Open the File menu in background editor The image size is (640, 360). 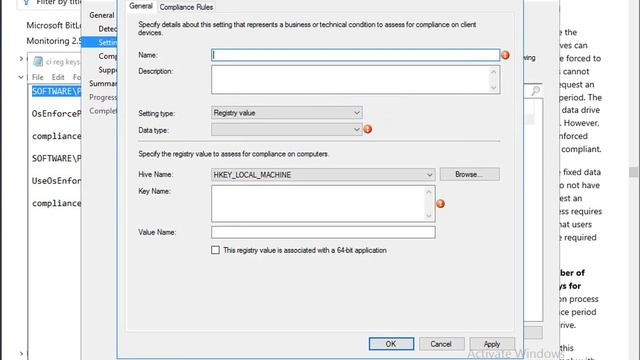(x=38, y=77)
